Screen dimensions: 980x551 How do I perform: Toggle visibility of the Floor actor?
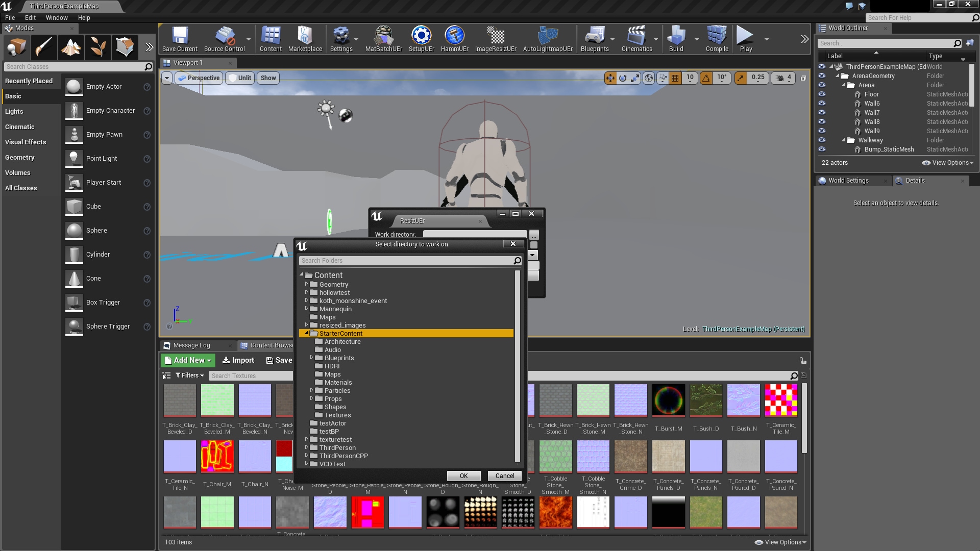[822, 94]
